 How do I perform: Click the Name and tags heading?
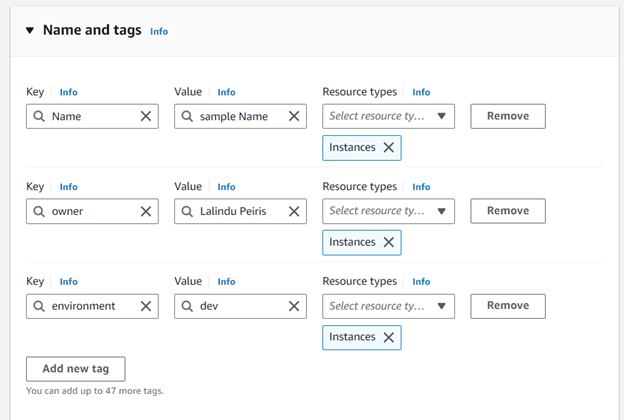pos(92,30)
